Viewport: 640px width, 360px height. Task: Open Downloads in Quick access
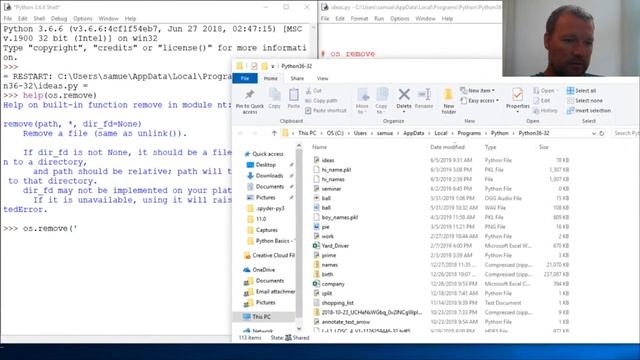[x=269, y=176]
